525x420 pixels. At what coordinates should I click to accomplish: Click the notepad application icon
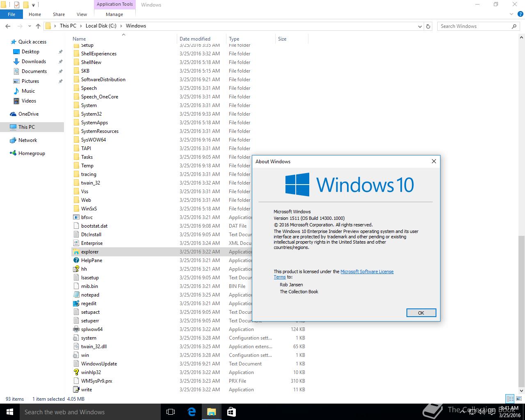pyautogui.click(x=76, y=295)
